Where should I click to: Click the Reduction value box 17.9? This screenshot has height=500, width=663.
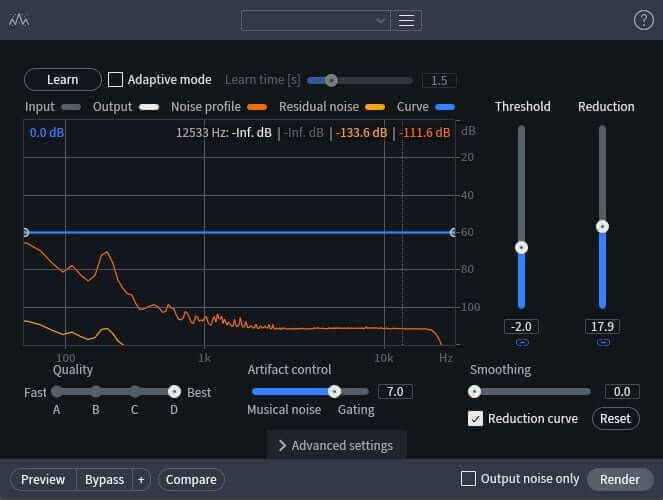point(602,326)
